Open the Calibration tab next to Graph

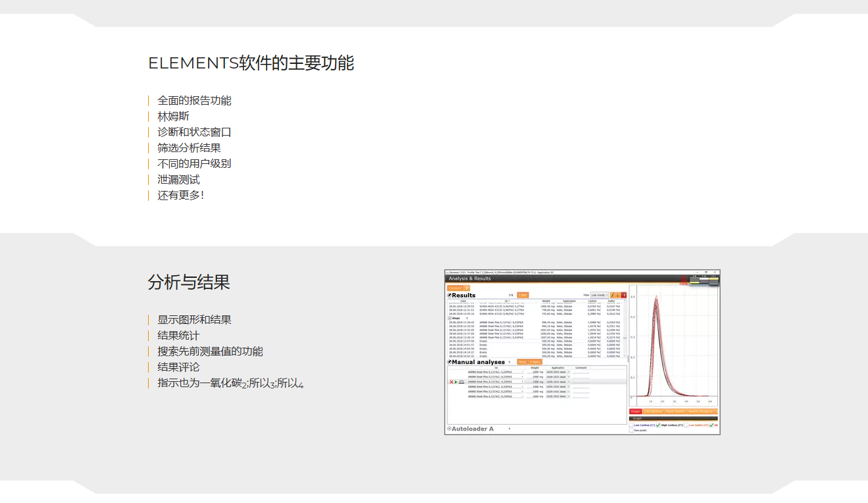653,411
